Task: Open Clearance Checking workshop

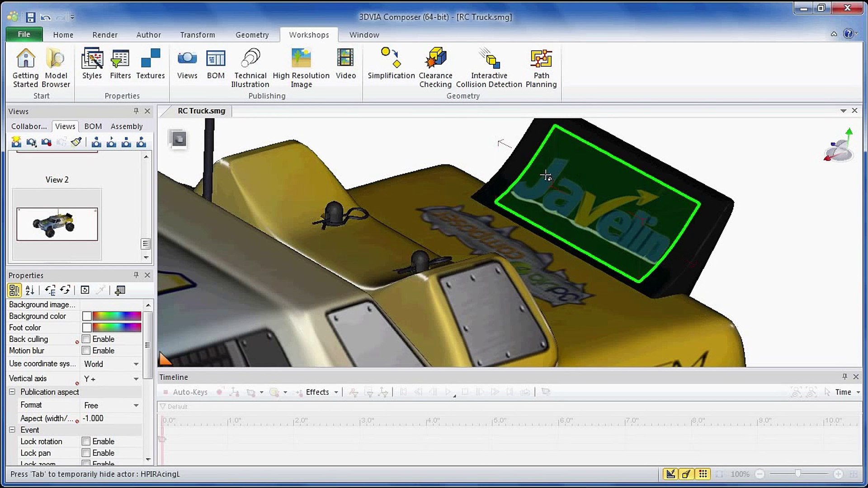Action: point(435,68)
